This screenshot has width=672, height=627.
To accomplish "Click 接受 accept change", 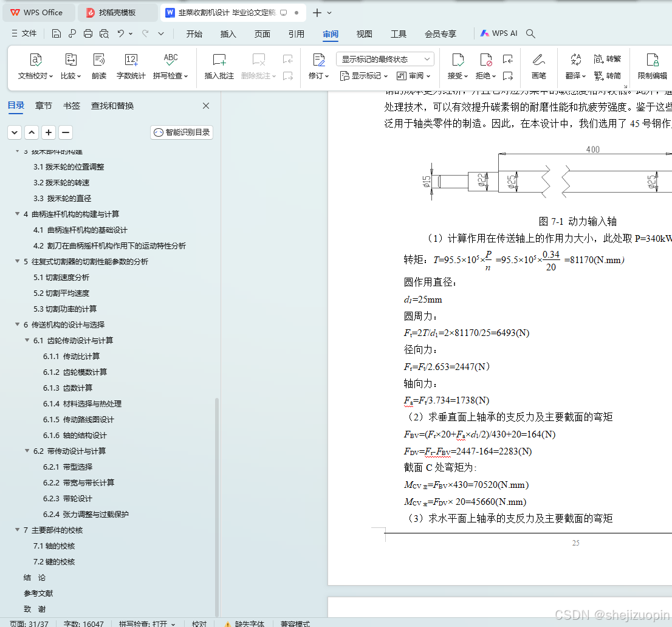I will (458, 66).
